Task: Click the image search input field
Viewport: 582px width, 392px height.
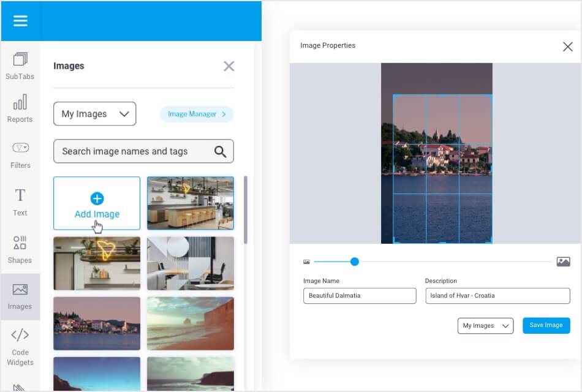Action: [x=135, y=151]
